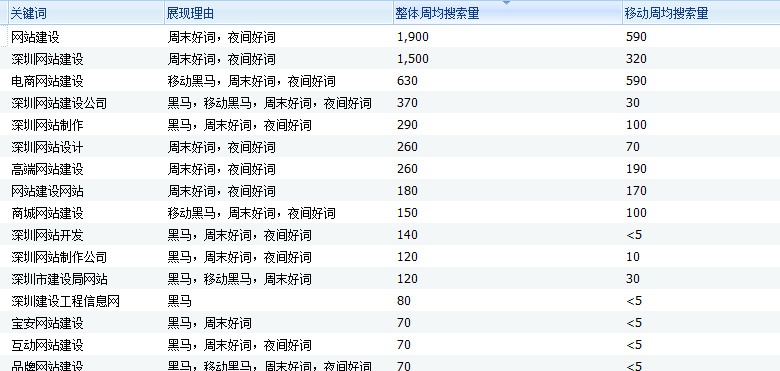The width and height of the screenshot is (780, 371).
Task: Select the 电商网站建设 keyword
Action: 47,81
